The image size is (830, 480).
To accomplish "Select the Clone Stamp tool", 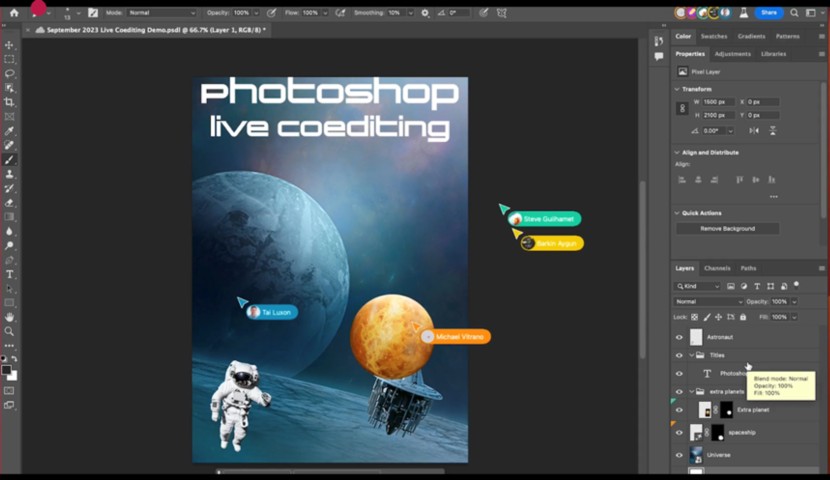I will 10,174.
